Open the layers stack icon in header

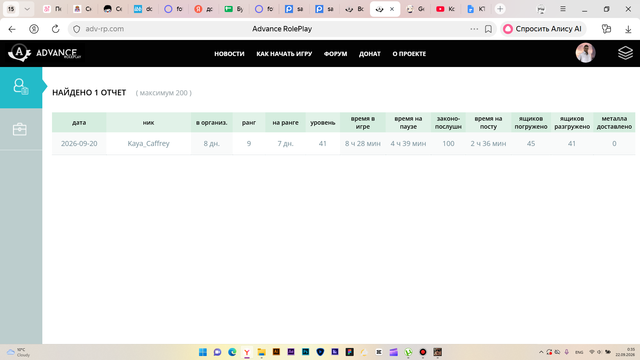click(625, 53)
